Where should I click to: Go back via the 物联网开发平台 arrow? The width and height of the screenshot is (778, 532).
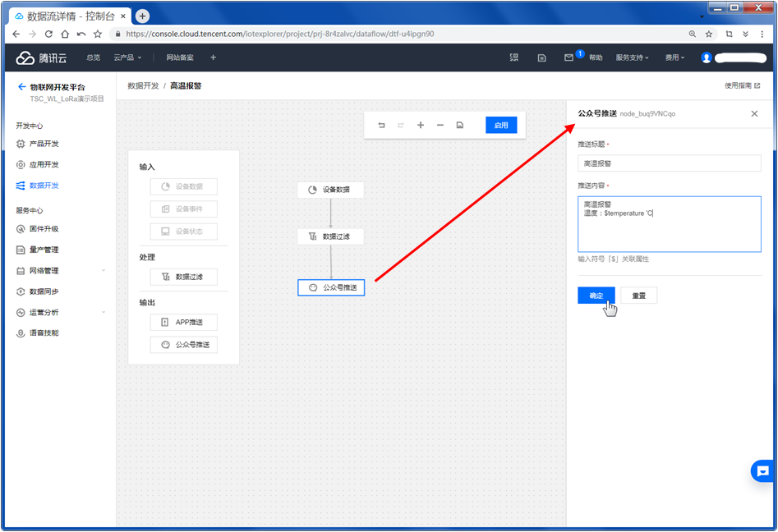pos(21,87)
